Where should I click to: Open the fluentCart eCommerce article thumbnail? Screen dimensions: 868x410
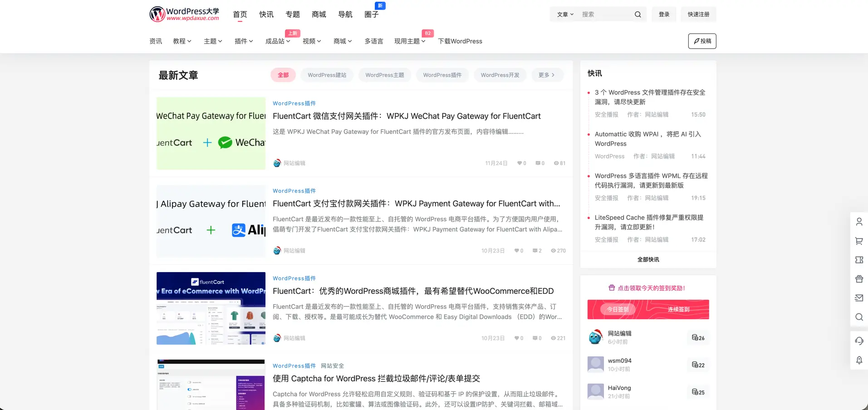tap(211, 308)
